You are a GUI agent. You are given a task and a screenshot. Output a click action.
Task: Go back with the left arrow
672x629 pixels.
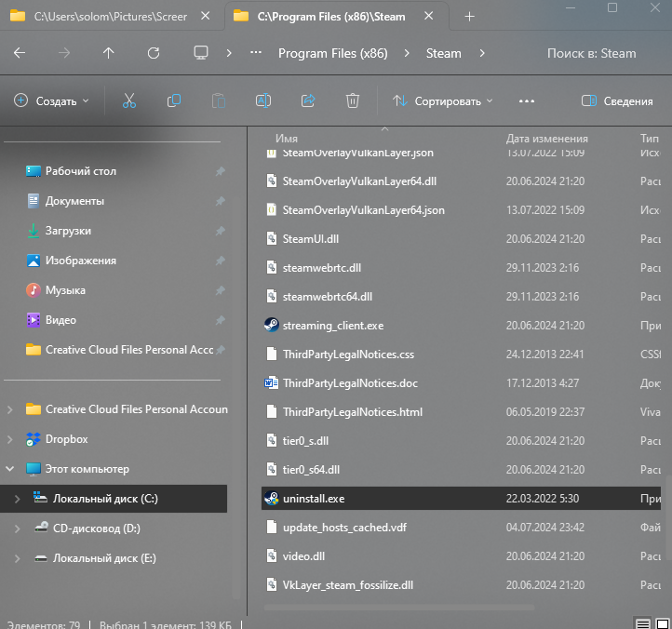tap(20, 53)
